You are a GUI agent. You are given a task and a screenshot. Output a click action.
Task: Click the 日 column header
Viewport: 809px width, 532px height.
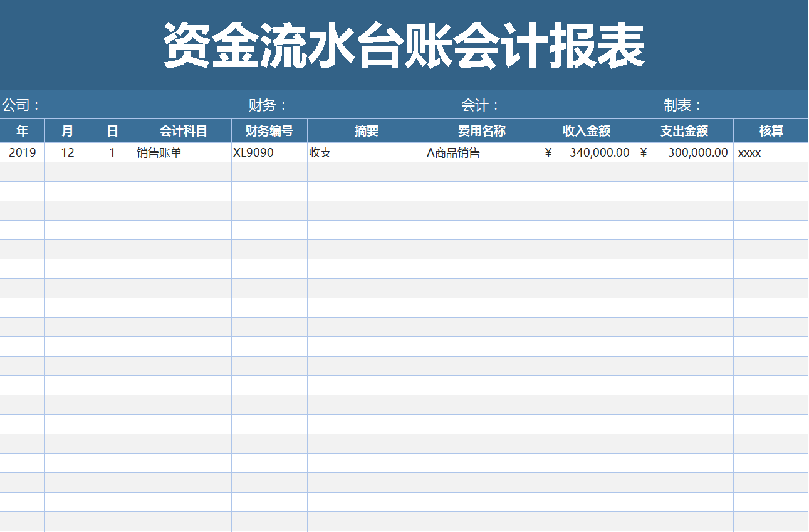tap(113, 131)
